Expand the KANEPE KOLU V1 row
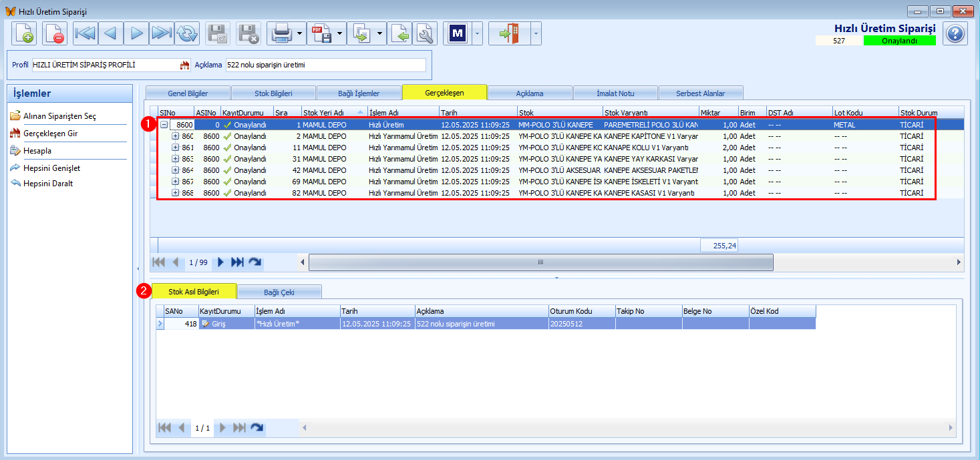This screenshot has width=980, height=460. coord(176,148)
